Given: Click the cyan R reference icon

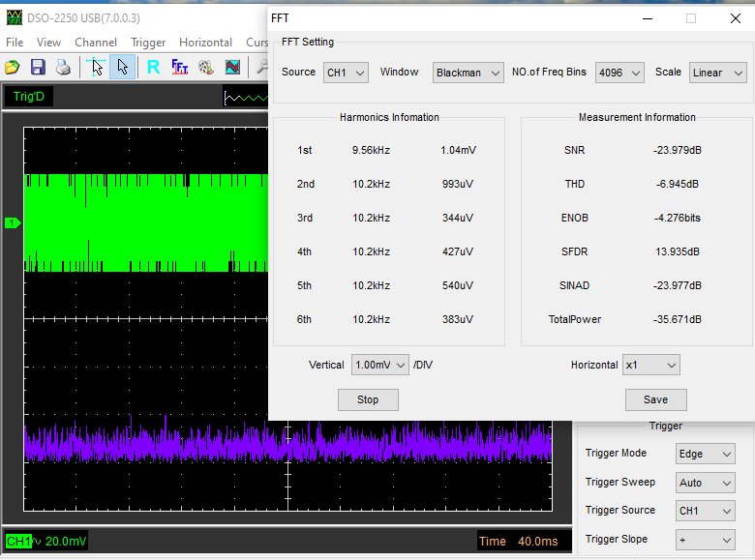Looking at the screenshot, I should click(x=153, y=67).
